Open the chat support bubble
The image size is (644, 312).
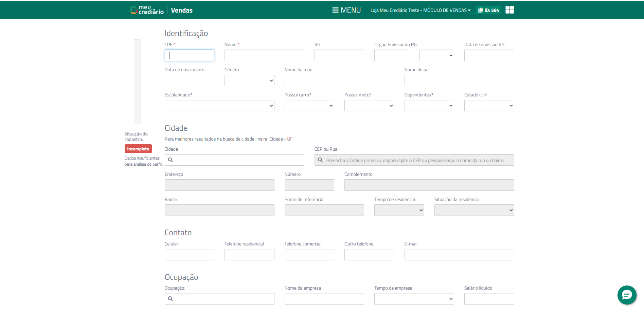click(627, 295)
